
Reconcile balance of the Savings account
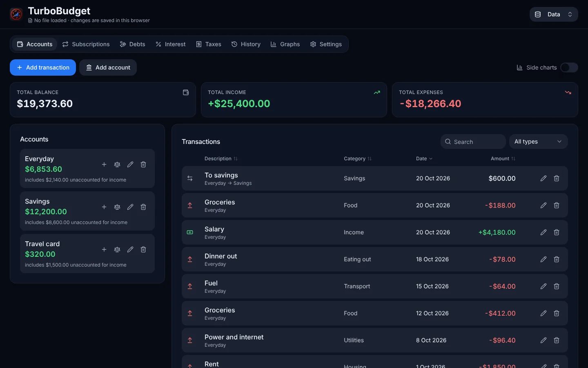pos(117,207)
